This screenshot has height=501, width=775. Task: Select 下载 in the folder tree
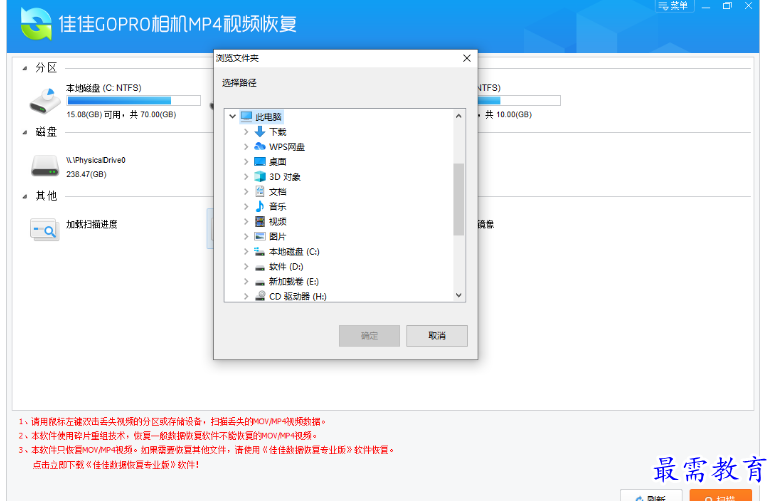(277, 132)
